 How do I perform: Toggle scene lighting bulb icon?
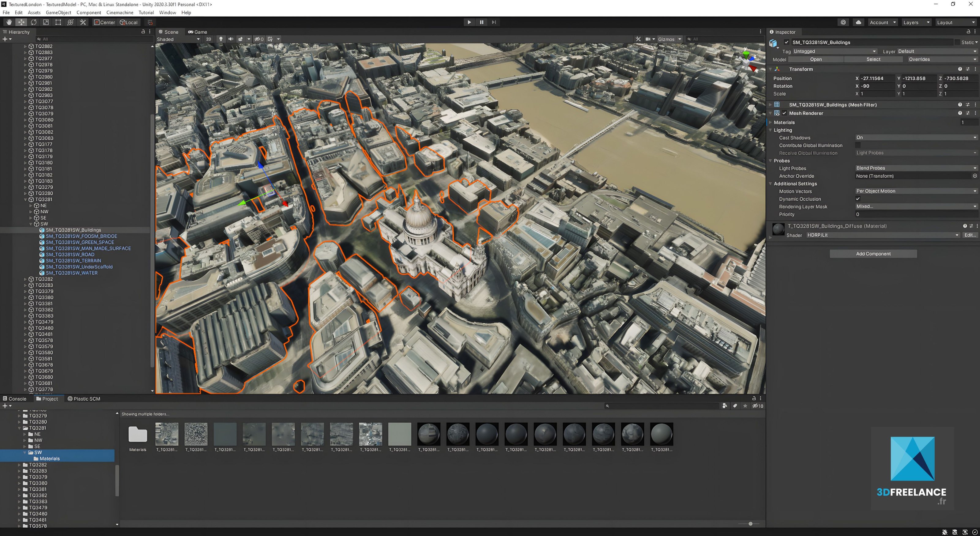point(221,39)
